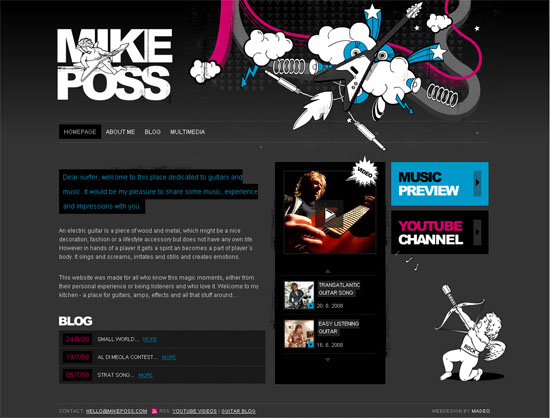Open the Multimedia menu item
The width and height of the screenshot is (550, 418).
coord(188,132)
